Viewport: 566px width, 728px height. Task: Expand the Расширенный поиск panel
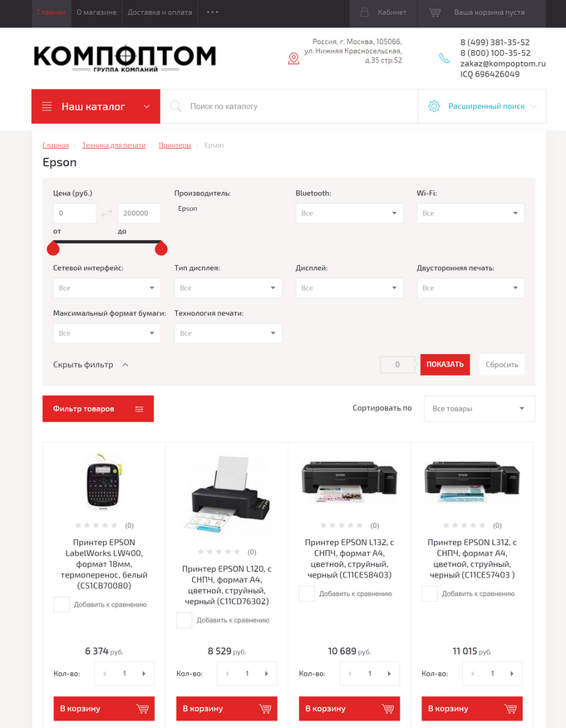point(482,106)
